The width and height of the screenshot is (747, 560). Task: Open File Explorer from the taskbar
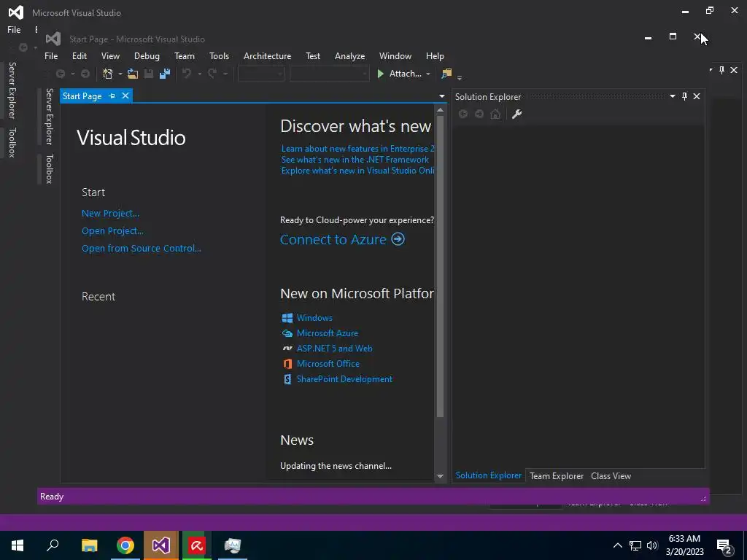click(90, 545)
